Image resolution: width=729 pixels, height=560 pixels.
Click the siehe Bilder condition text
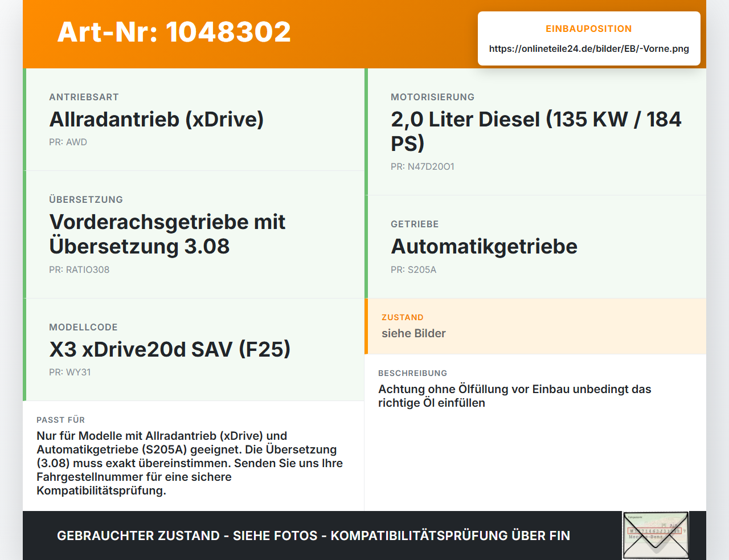413,333
